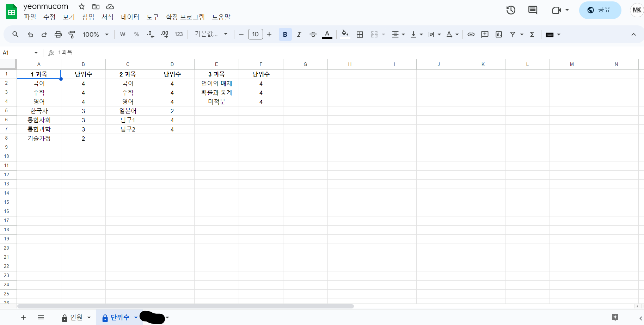
Task: Open the borders menu
Action: 360,34
